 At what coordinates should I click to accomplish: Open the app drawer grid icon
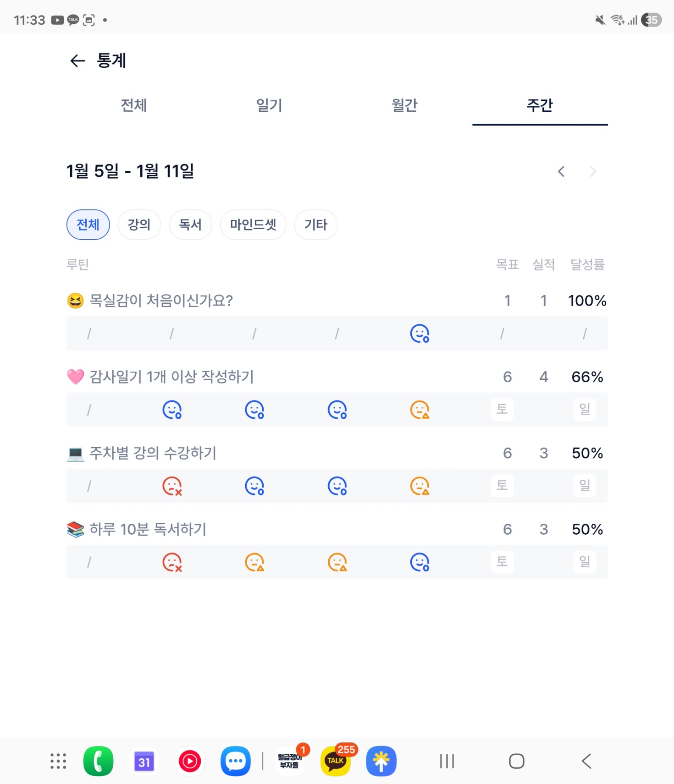point(58,761)
